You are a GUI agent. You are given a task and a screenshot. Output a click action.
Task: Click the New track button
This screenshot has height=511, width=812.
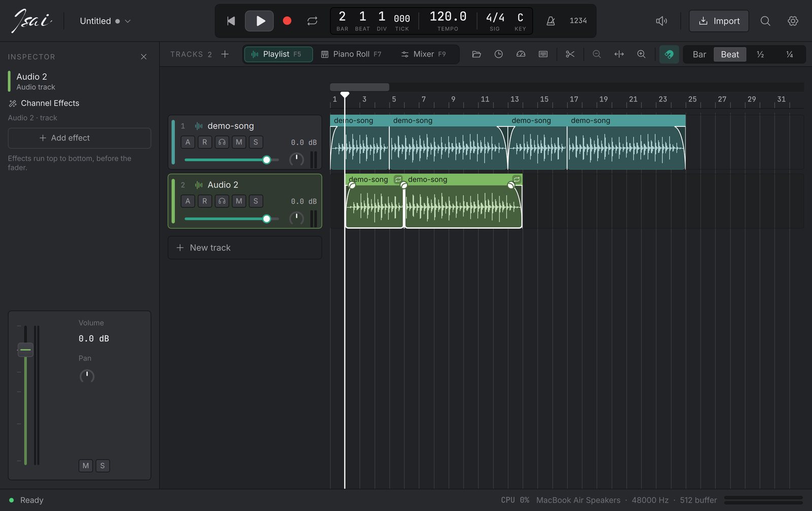point(245,248)
